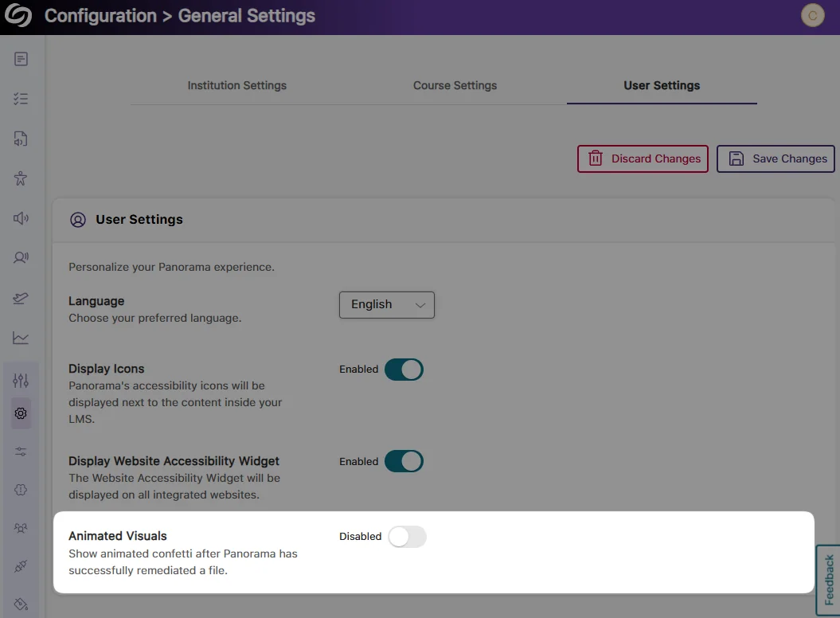Click the vertical sliders configuration icon
Screen dimensions: 840x618
click(x=21, y=381)
